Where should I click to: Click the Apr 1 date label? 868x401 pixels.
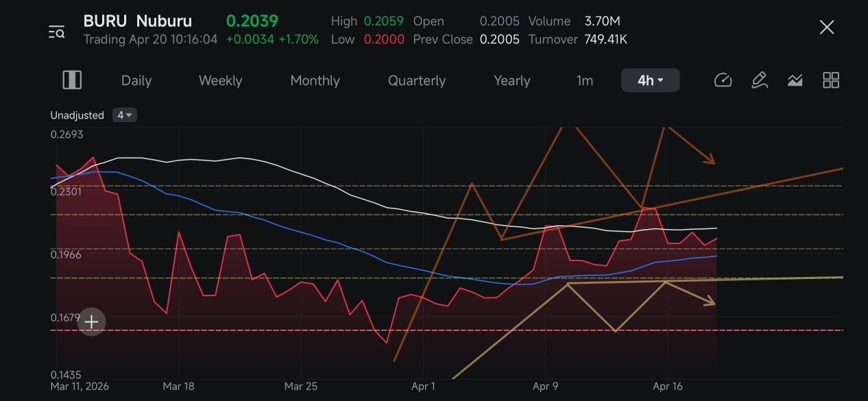[x=423, y=387]
